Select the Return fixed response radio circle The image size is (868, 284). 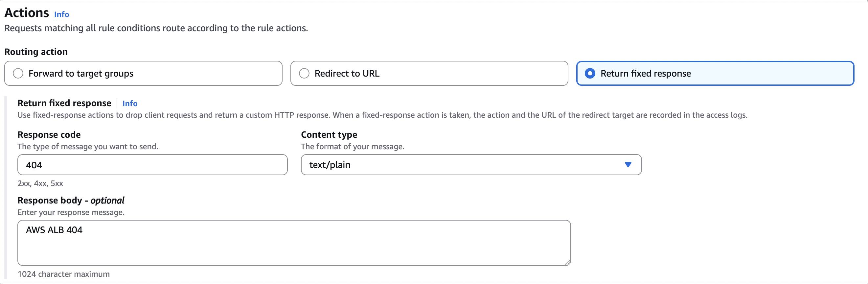coord(590,73)
